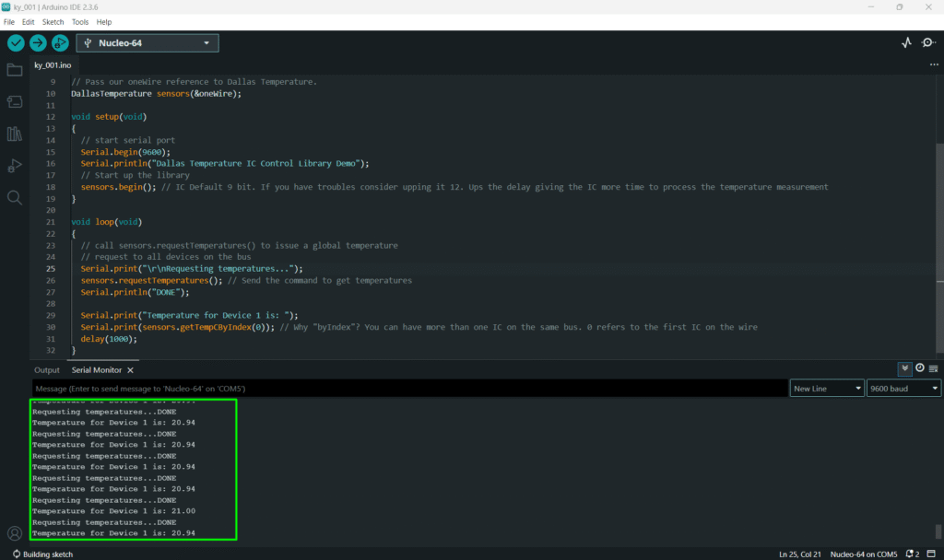
Task: Open the Sketch menu
Action: [53, 21]
